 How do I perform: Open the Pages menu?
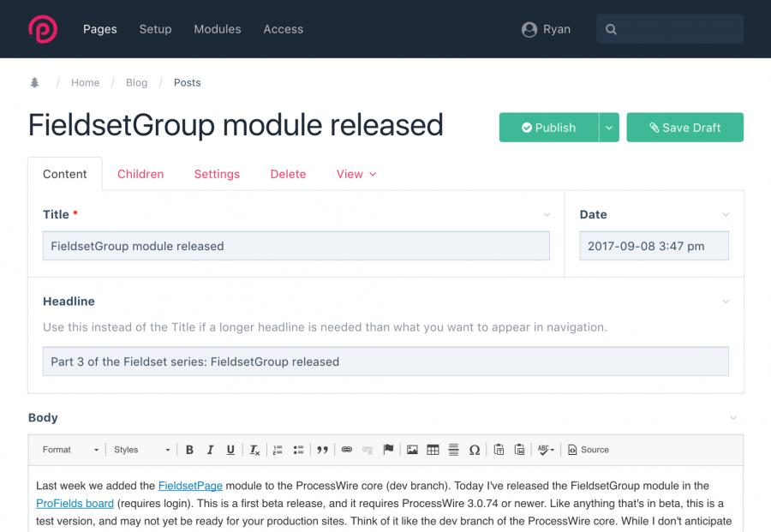[x=100, y=29]
